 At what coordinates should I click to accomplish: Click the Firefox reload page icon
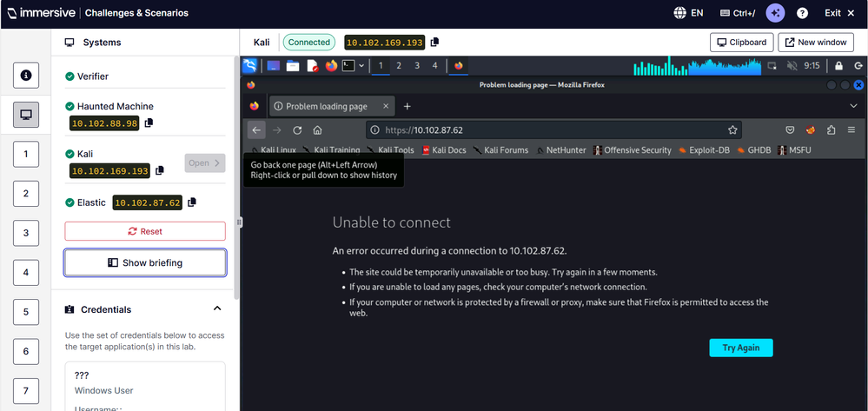(297, 130)
